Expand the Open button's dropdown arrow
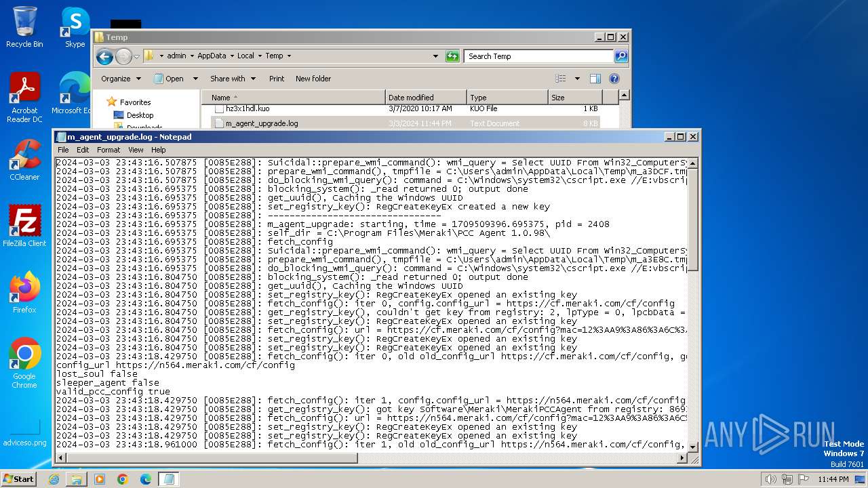868x488 pixels. point(195,79)
